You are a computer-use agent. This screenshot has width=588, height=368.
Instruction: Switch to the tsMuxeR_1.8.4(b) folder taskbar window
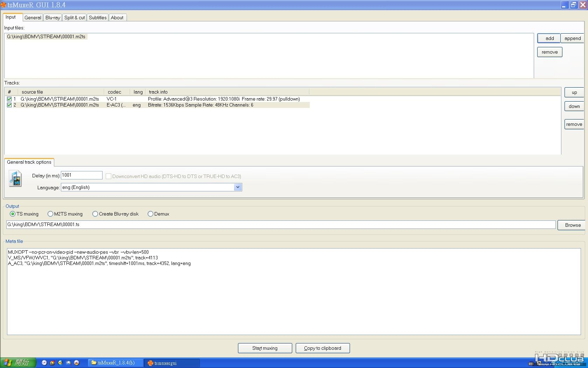pyautogui.click(x=115, y=363)
